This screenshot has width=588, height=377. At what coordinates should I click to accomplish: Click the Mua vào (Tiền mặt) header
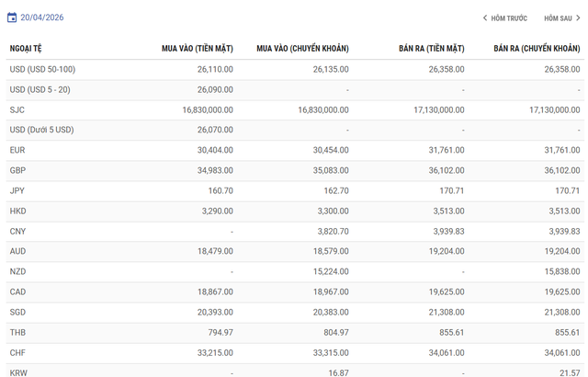pos(197,49)
